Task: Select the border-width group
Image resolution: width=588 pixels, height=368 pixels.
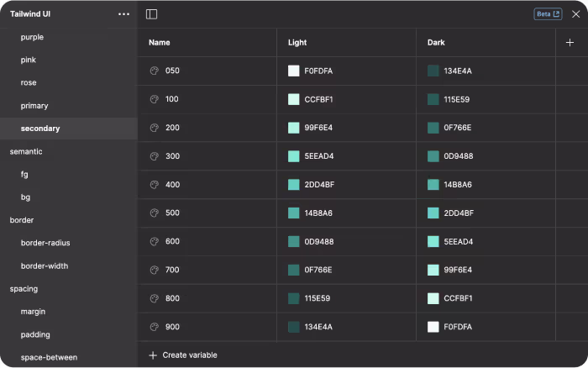Action: [45, 266]
